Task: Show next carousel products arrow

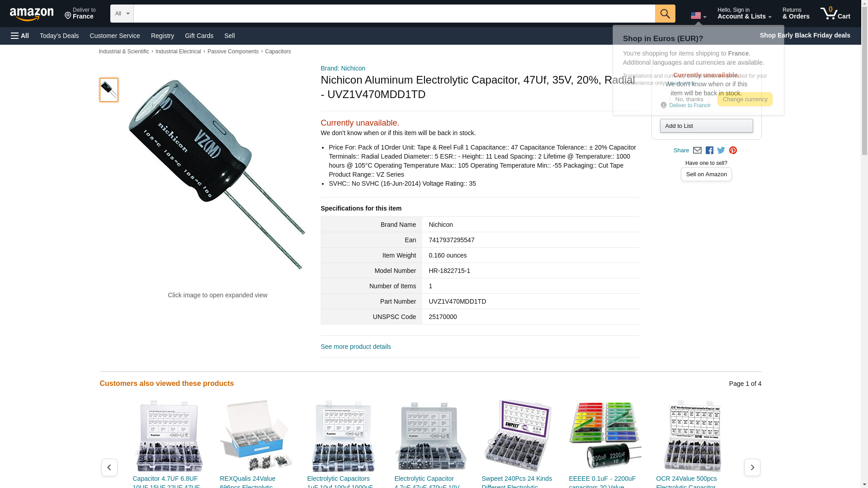Action: [x=752, y=467]
